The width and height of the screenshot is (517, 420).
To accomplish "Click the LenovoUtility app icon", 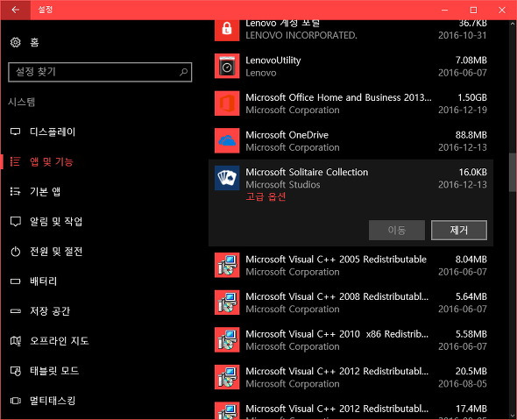I will tap(227, 66).
